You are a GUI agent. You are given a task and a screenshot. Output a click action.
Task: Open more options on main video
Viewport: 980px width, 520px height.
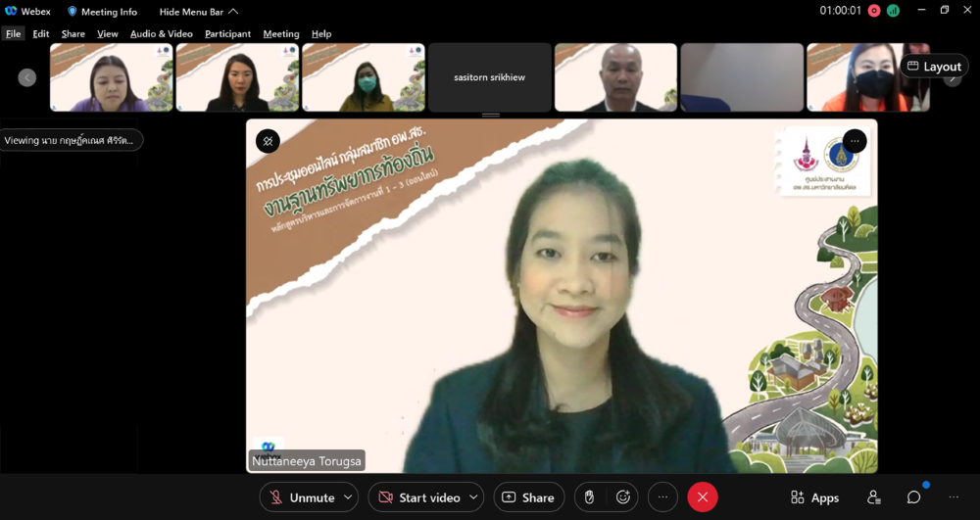855,141
